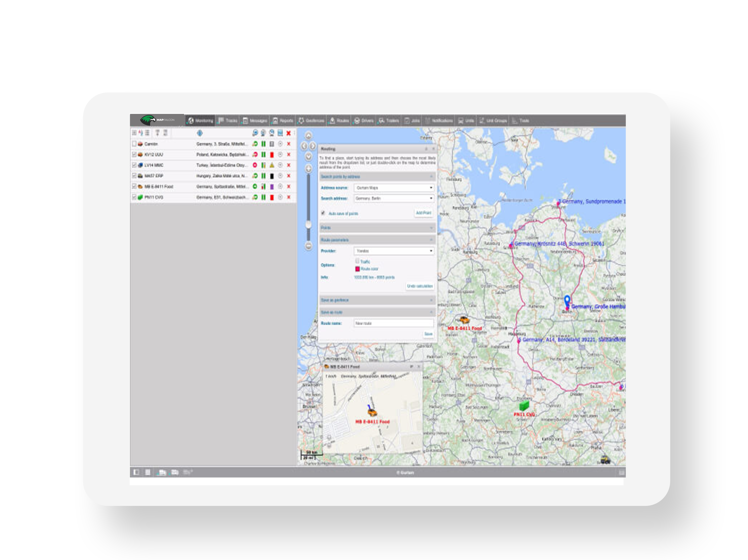The width and height of the screenshot is (748, 560).
Task: Uncheck the MA57 ERP unit checkbox
Action: coord(134,176)
